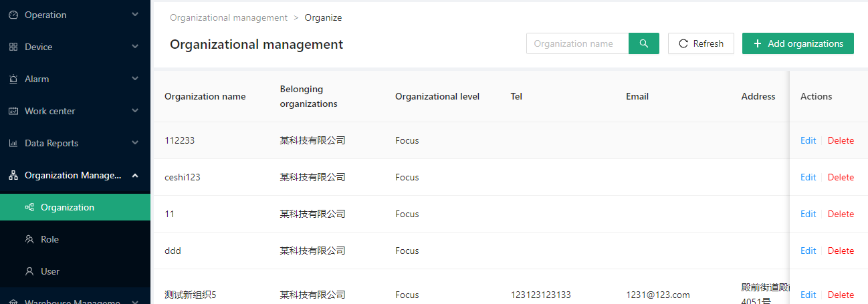Delete the 112233 organization row
Viewport: 868px width, 304px height.
[x=841, y=140]
